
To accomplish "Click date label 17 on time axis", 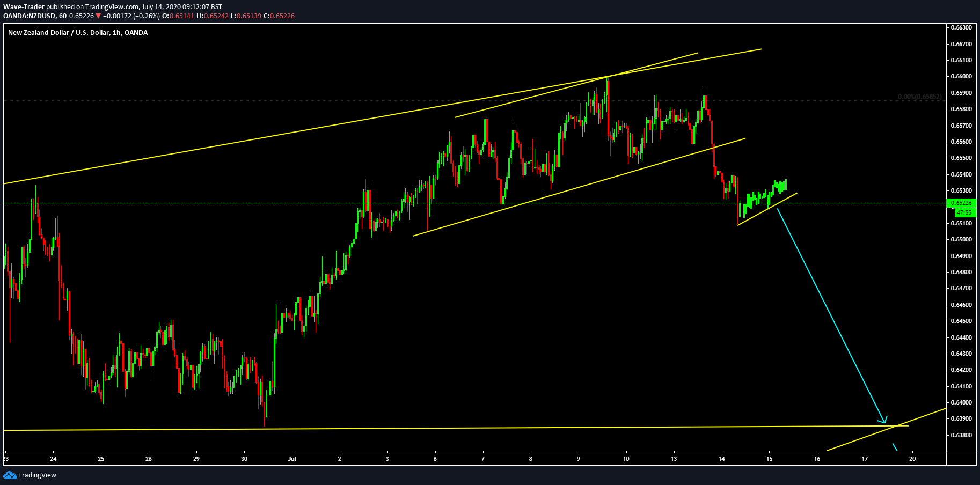I will pos(865,459).
